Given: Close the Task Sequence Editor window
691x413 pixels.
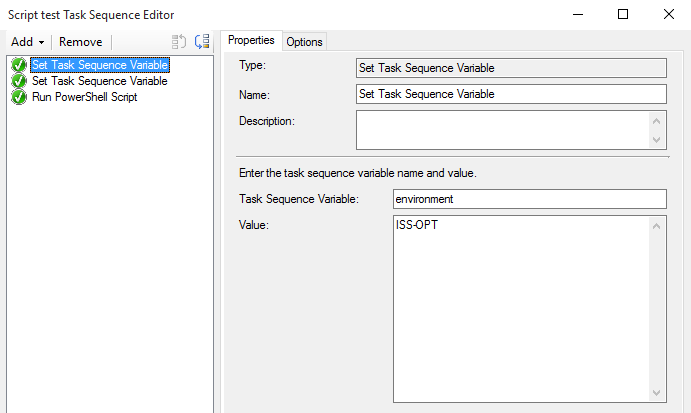Looking at the screenshot, I should (669, 15).
